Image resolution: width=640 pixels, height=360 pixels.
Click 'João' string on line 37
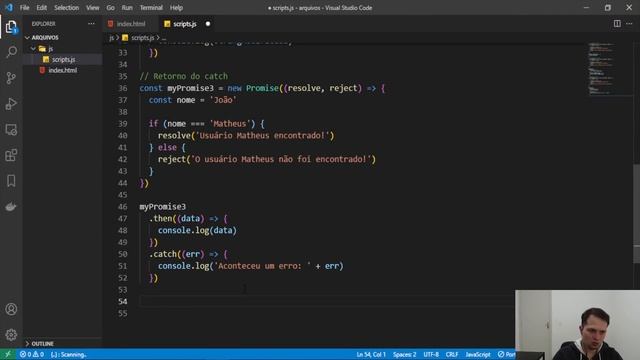coord(223,100)
